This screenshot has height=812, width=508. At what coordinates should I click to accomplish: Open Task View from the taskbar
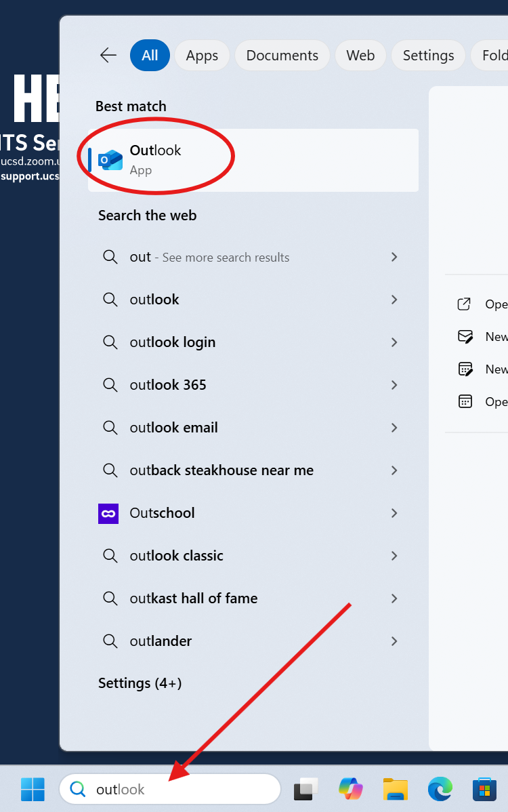click(305, 790)
